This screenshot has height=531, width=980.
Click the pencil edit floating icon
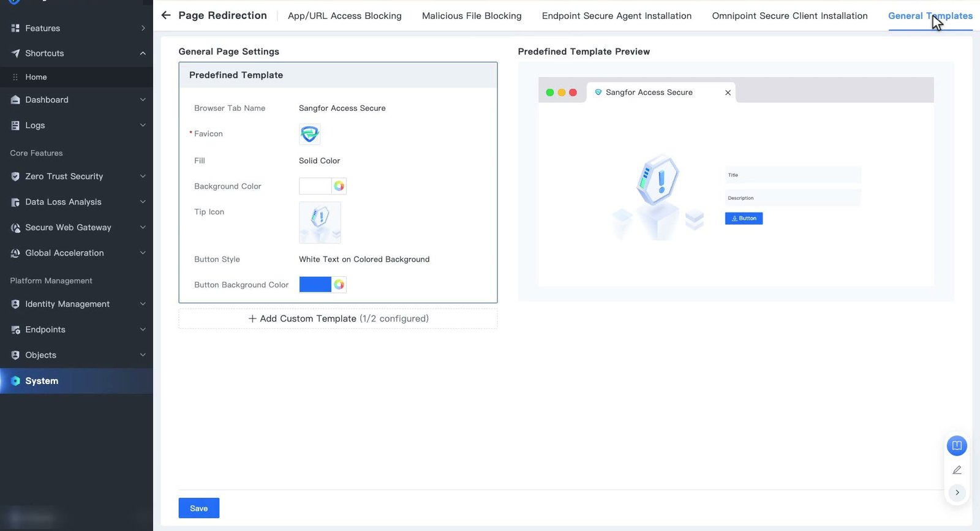pyautogui.click(x=957, y=470)
